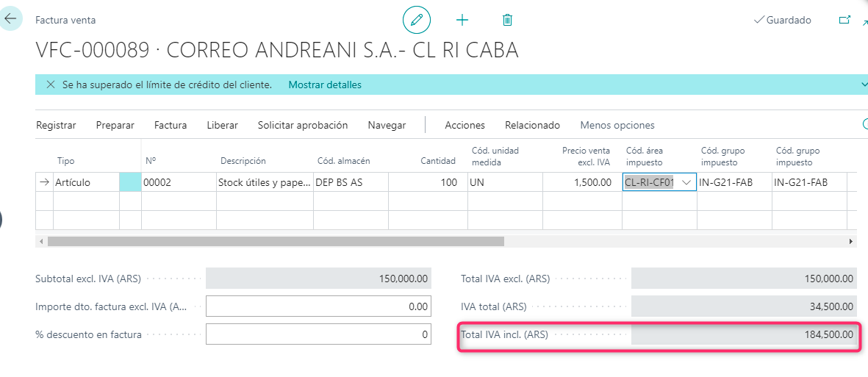Click the Stock útiles description cell
The height and width of the screenshot is (377, 868).
click(265, 182)
